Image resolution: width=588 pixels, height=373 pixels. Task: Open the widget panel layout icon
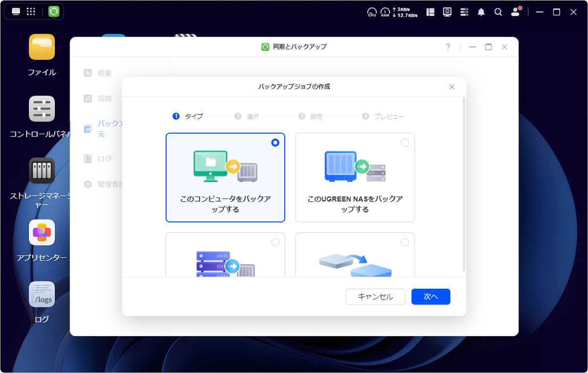point(431,12)
